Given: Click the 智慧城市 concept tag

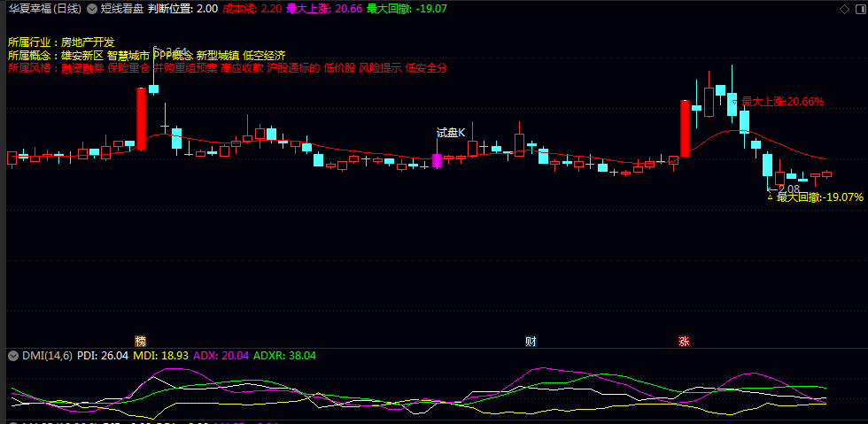Looking at the screenshot, I should (x=128, y=56).
